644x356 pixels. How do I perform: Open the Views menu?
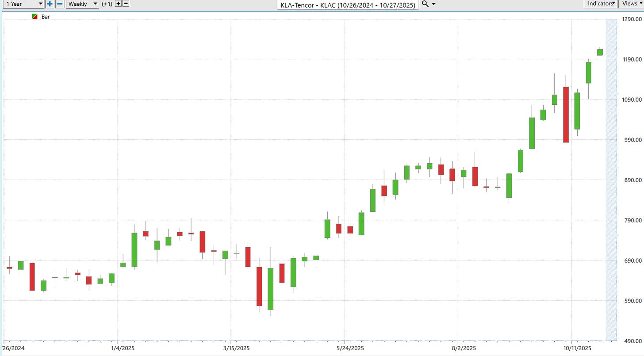631,4
